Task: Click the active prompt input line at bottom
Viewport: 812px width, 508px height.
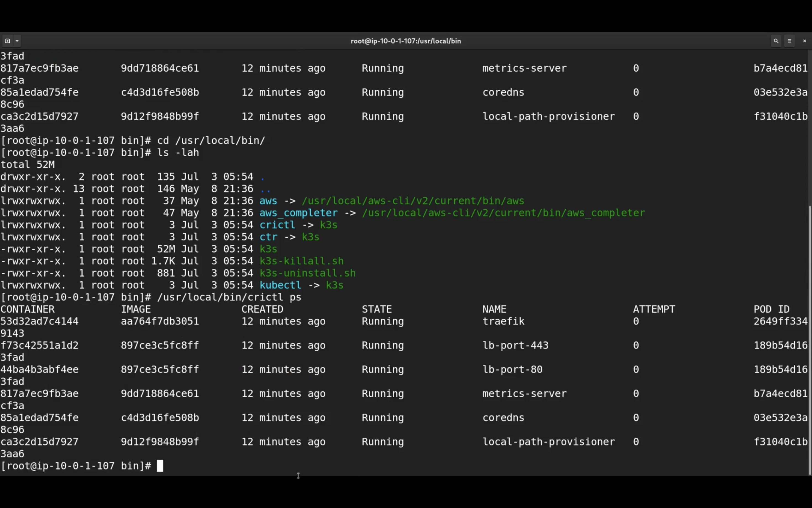Action: point(404,466)
